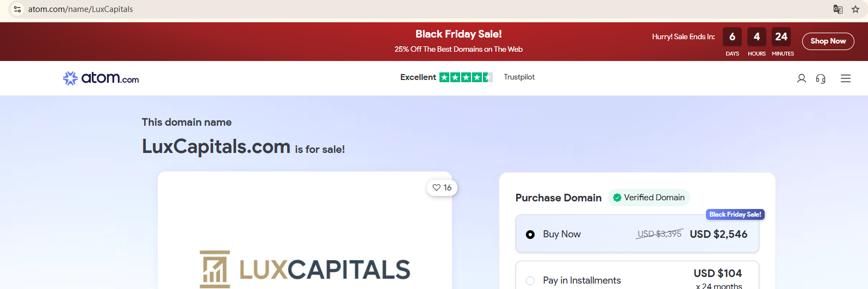Viewport: 868px width, 289px height.
Task: View site information icon in address bar
Action: (17, 9)
